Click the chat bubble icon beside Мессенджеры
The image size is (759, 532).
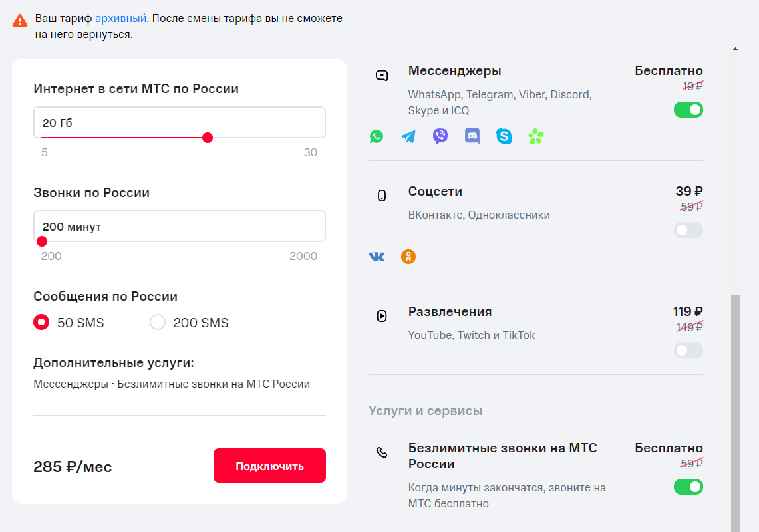tap(382, 76)
